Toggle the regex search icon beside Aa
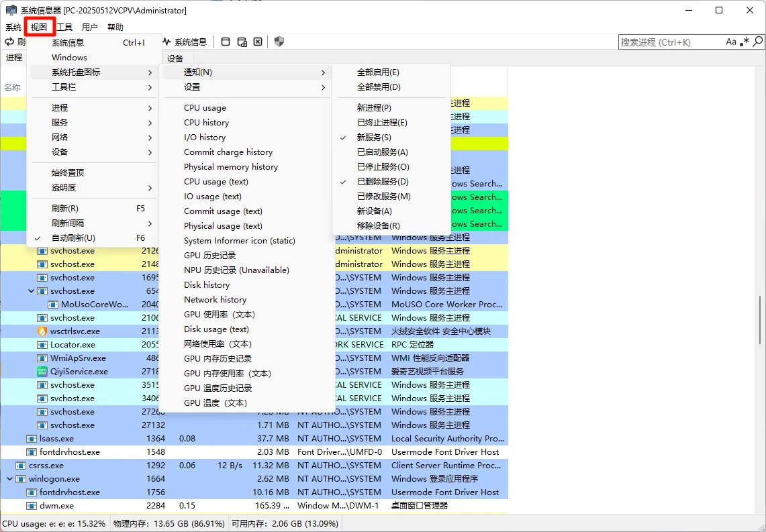 click(745, 42)
